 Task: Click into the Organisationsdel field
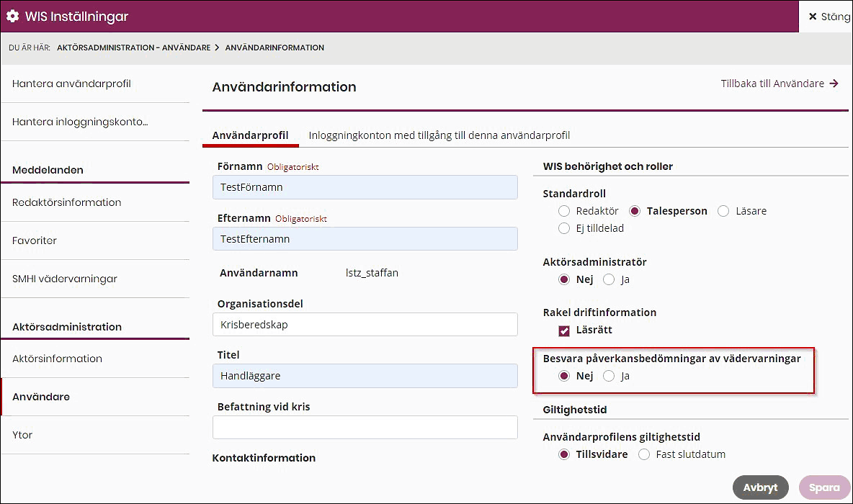[x=365, y=325]
